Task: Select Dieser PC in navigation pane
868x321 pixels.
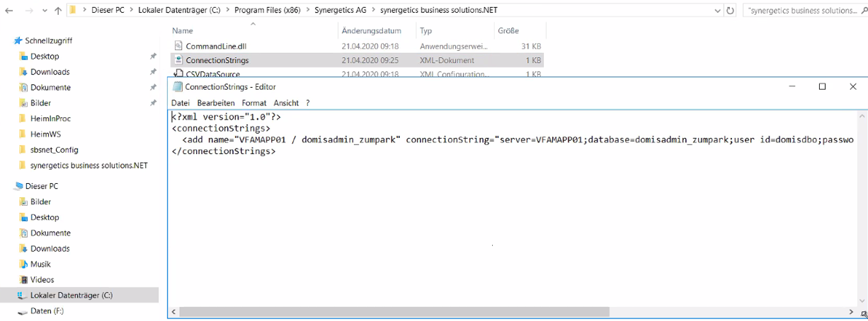Action: coord(41,187)
